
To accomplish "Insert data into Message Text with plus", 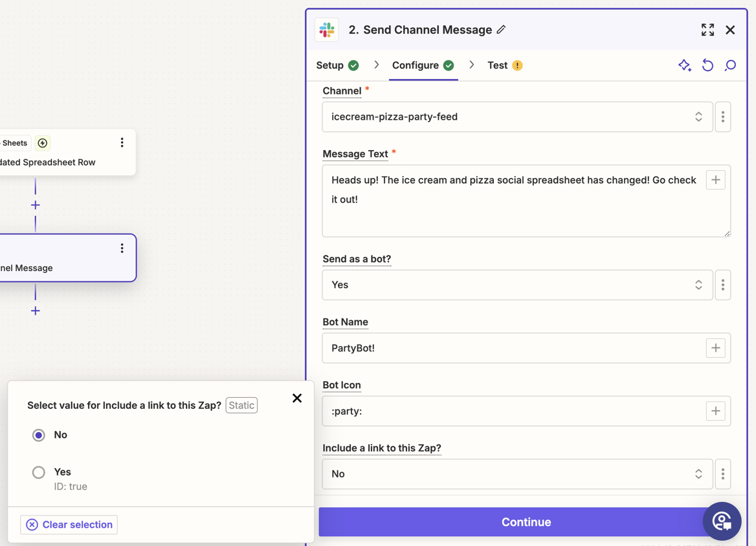I will pyautogui.click(x=715, y=180).
